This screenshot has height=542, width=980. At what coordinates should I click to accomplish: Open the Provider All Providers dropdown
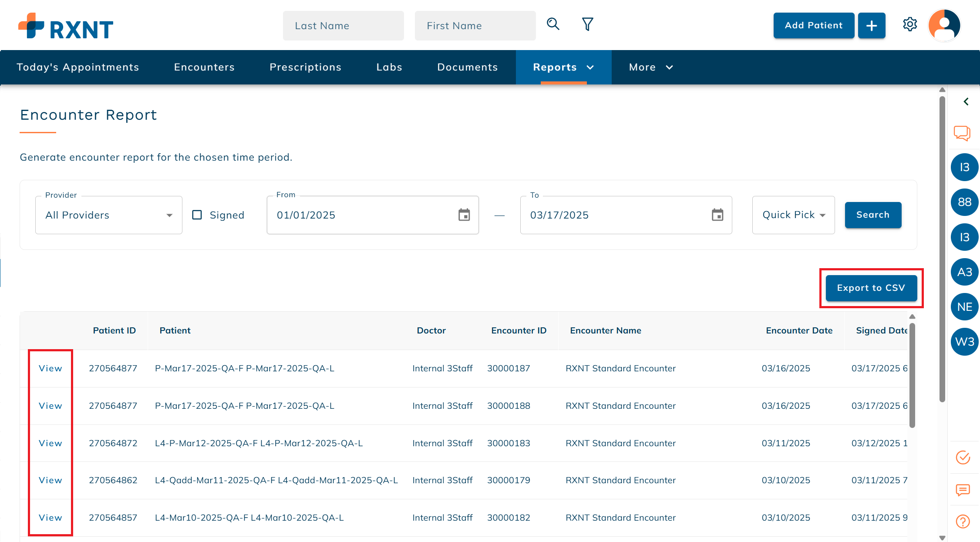[109, 215]
